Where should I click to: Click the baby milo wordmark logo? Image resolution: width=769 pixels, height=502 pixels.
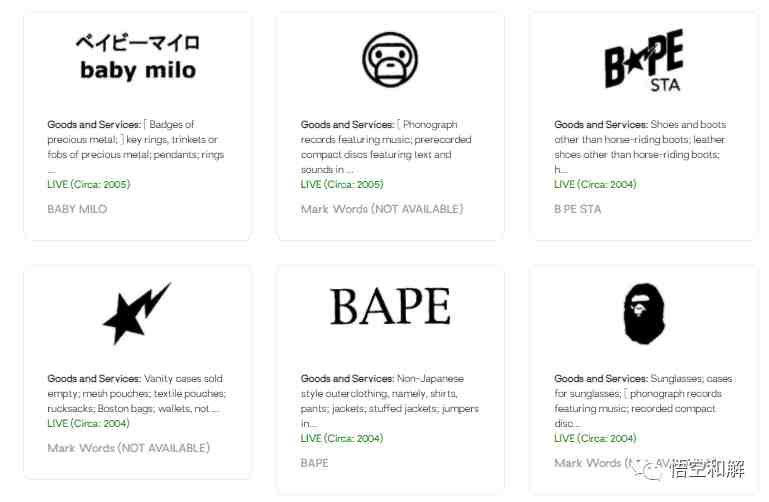(137, 57)
